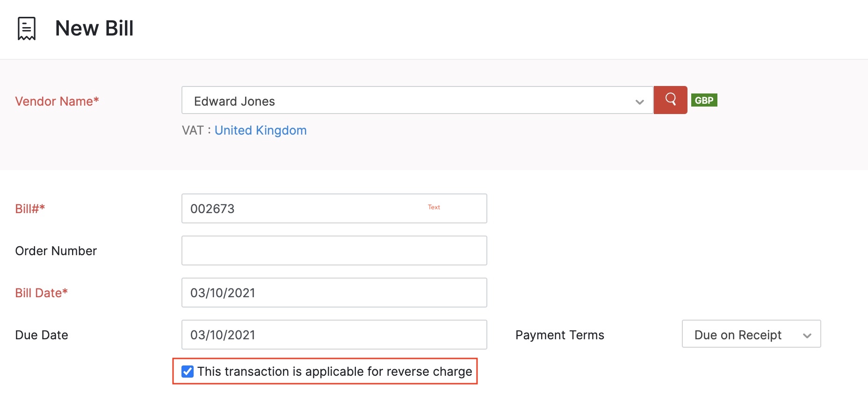Click the magnifier icon next to vendor field
Viewport: 868px width, 415px height.
670,100
